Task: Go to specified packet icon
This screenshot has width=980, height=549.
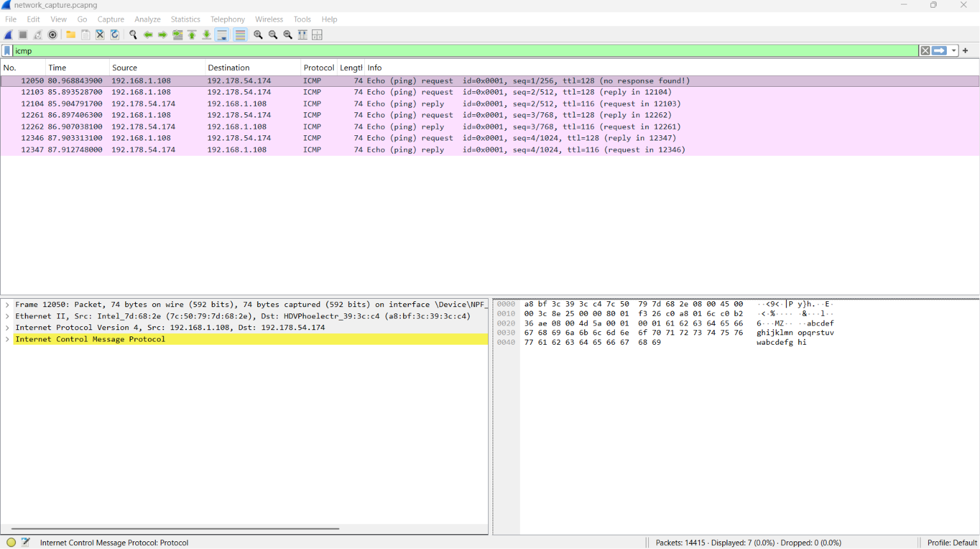Action: (177, 34)
